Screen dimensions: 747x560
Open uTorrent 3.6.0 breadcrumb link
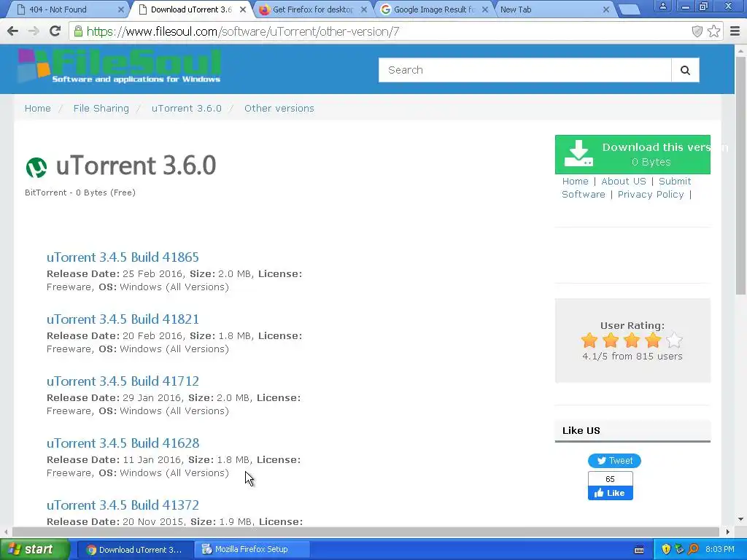(x=187, y=109)
